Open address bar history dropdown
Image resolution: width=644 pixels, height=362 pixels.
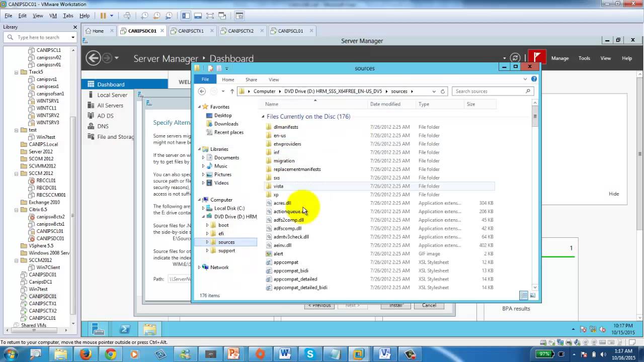tap(434, 92)
